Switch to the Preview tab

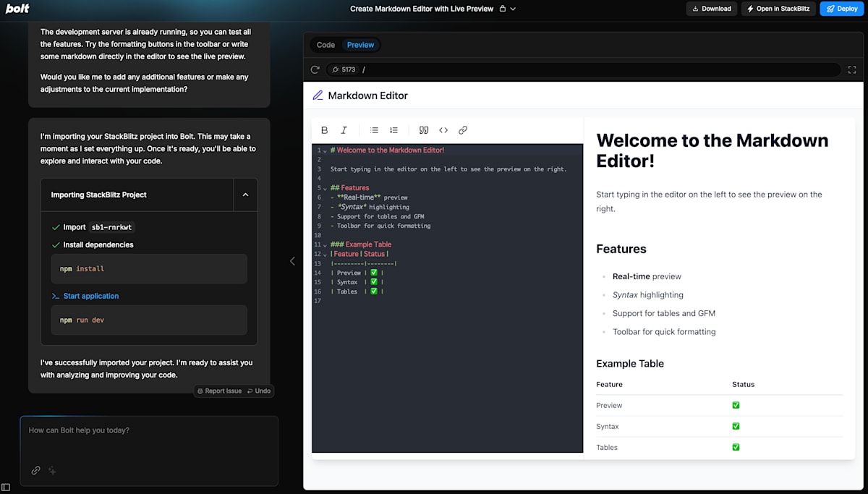pyautogui.click(x=360, y=45)
